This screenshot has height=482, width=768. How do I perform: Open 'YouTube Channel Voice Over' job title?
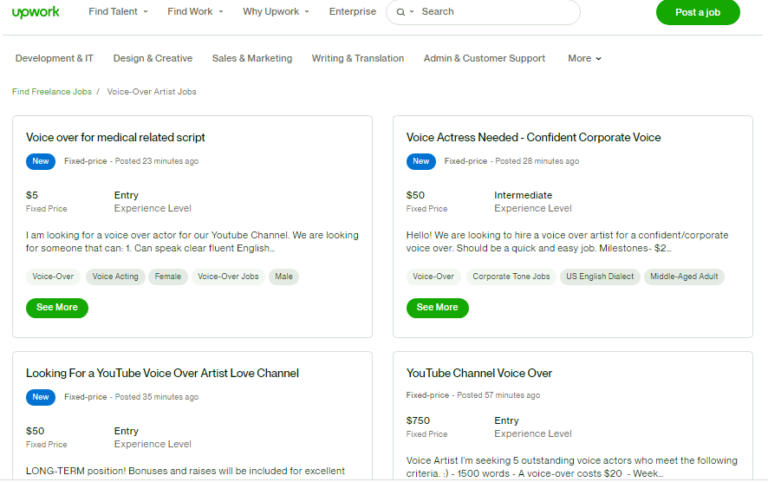pos(479,373)
